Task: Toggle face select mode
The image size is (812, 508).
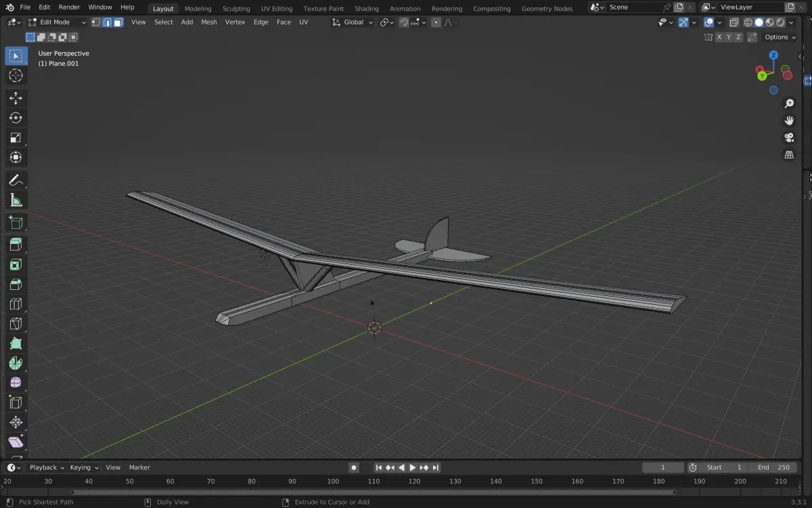Action: tap(118, 22)
